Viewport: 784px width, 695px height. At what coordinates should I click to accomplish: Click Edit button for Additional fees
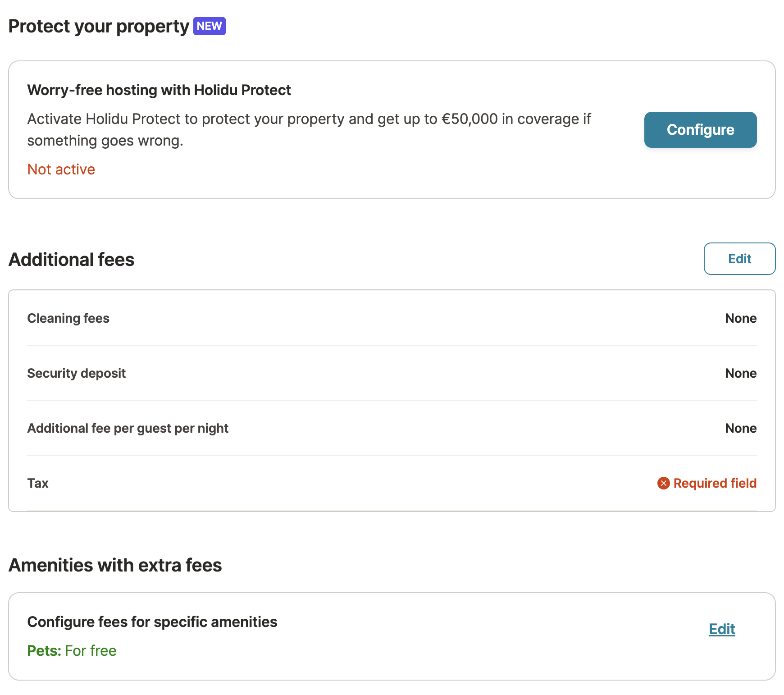739,259
